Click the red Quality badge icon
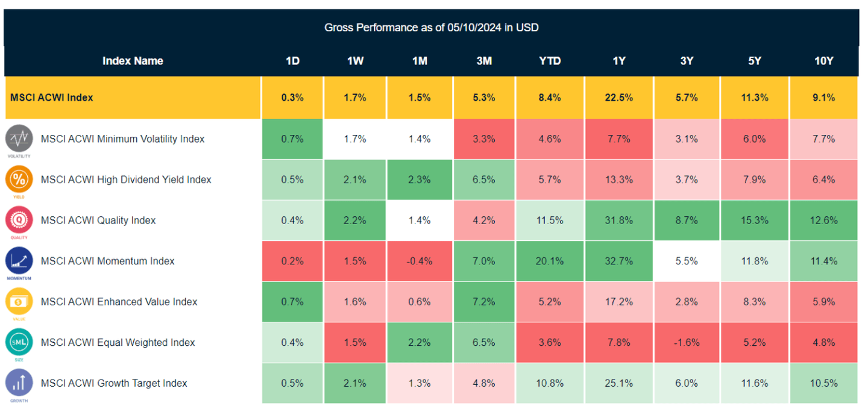Screen dimensions: 868x409 pyautogui.click(x=19, y=220)
